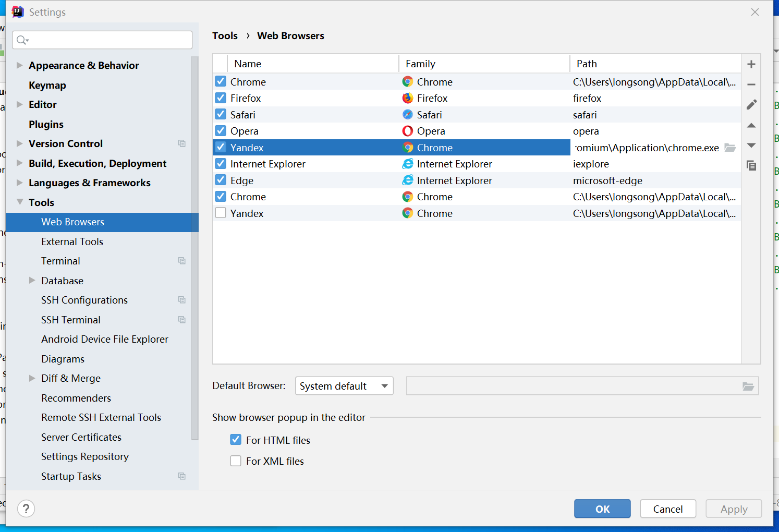Image resolution: width=779 pixels, height=532 pixels.
Task: Open Plugins settings page
Action: tap(46, 124)
